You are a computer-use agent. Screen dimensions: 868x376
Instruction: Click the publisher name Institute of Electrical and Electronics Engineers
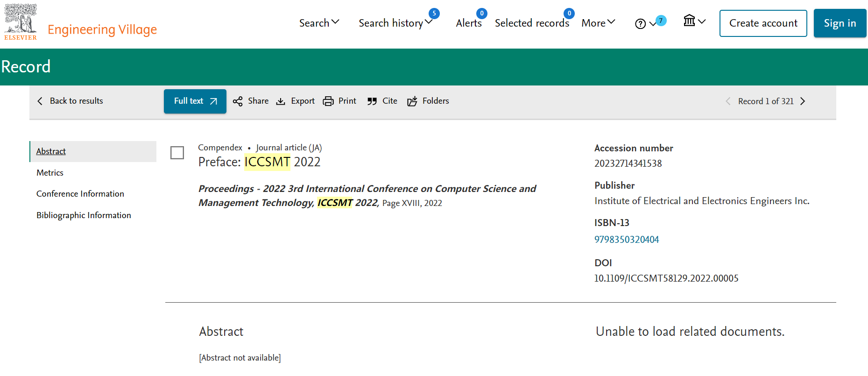coord(702,201)
